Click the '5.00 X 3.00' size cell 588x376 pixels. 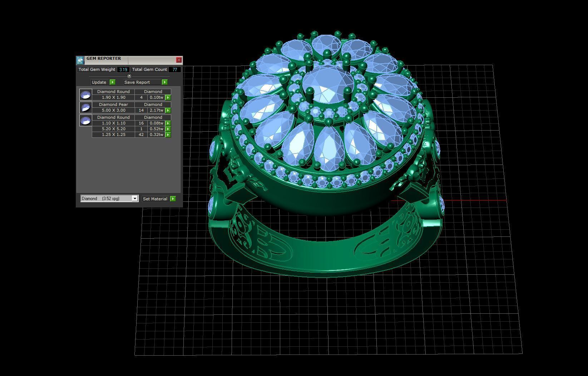pos(114,110)
